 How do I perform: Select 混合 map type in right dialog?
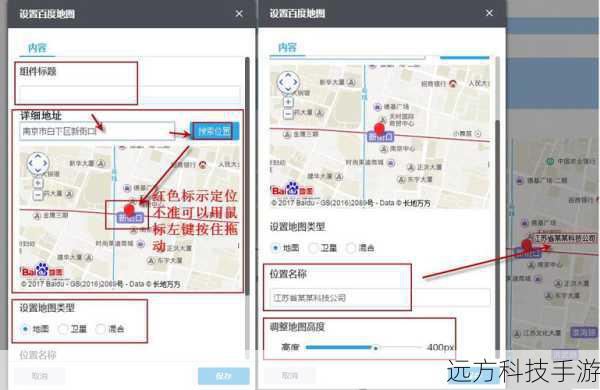click(351, 248)
